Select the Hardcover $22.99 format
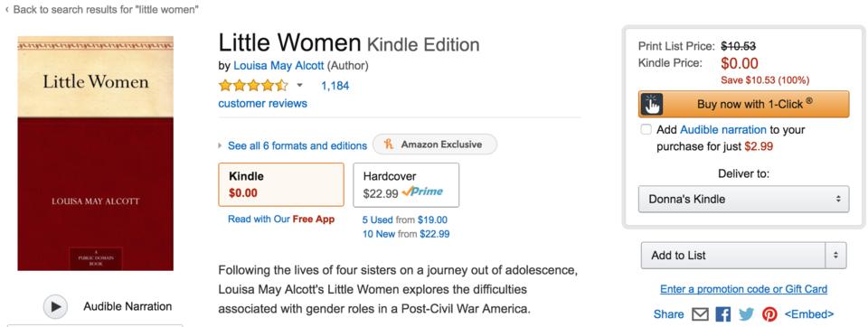This screenshot has width=868, height=327. (x=406, y=184)
